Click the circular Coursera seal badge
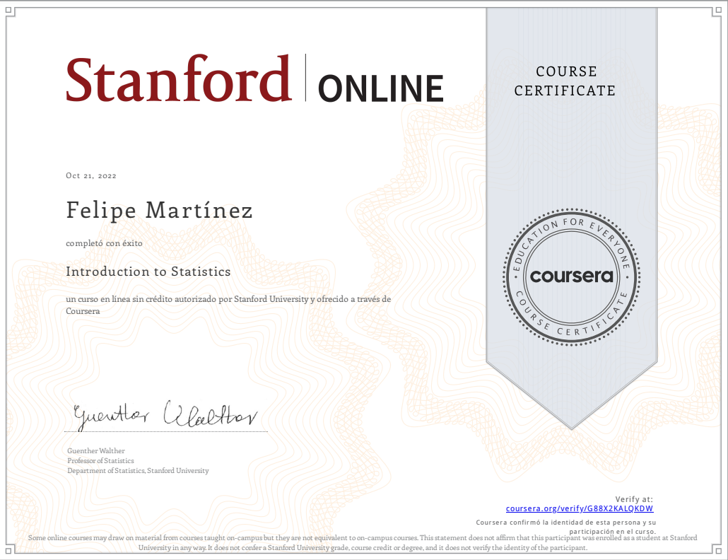Image resolution: width=728 pixels, height=560 pixels. [571, 276]
